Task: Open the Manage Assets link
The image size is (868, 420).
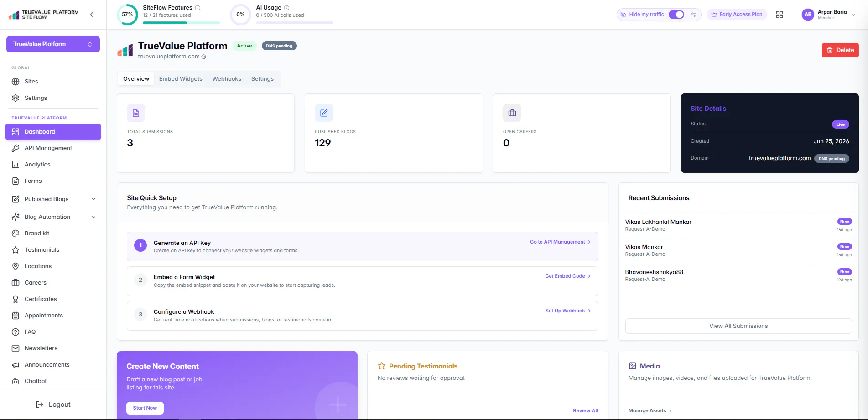Action: pos(650,411)
